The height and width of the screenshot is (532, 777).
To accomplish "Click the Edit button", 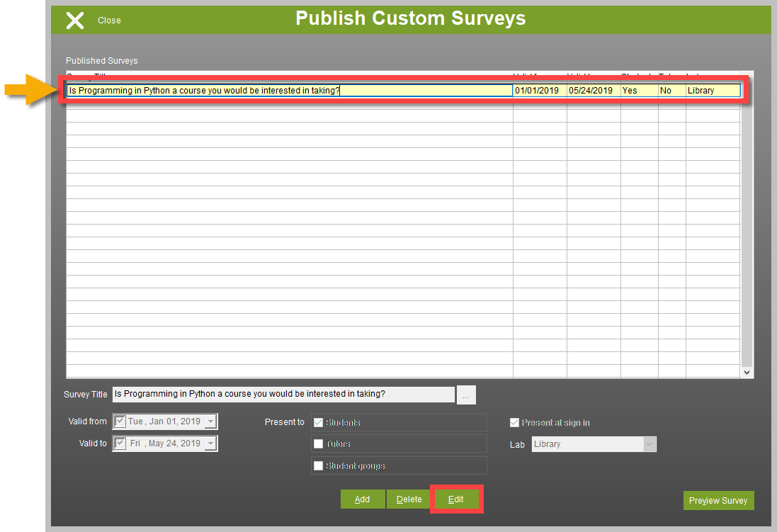I will (456, 499).
